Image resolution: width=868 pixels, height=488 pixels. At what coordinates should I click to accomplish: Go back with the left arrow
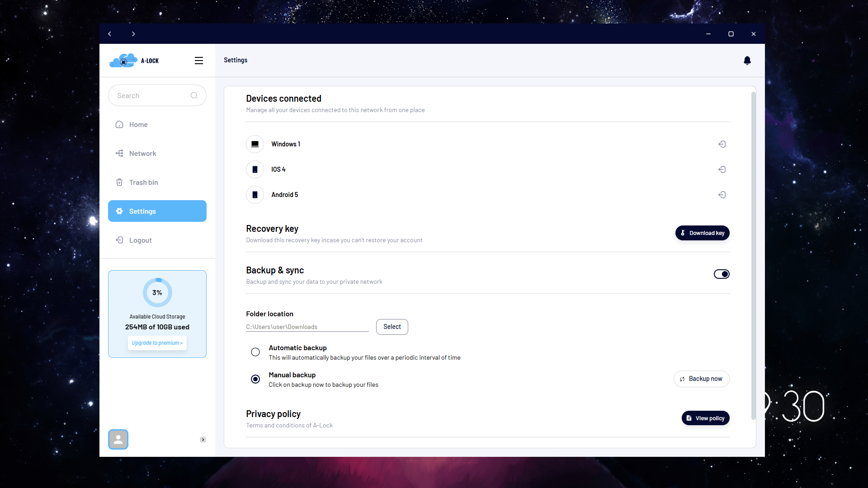coord(109,34)
